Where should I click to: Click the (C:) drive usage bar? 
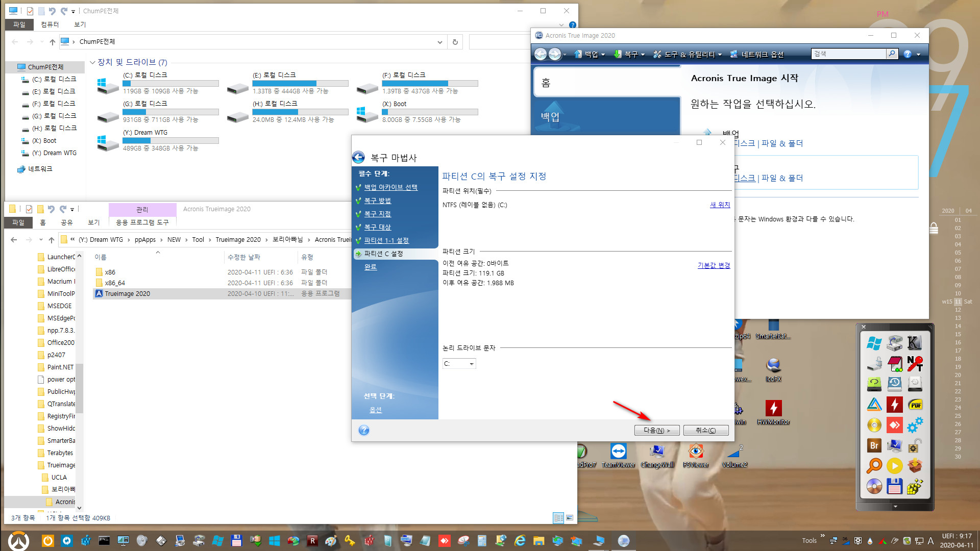170,83
